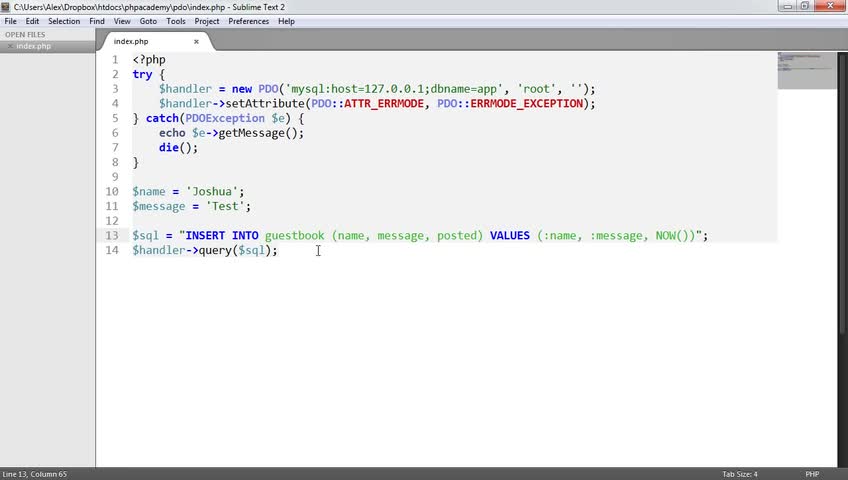Click the try keyword on line 2
Screen dimensions: 848x480
[x=142, y=74]
